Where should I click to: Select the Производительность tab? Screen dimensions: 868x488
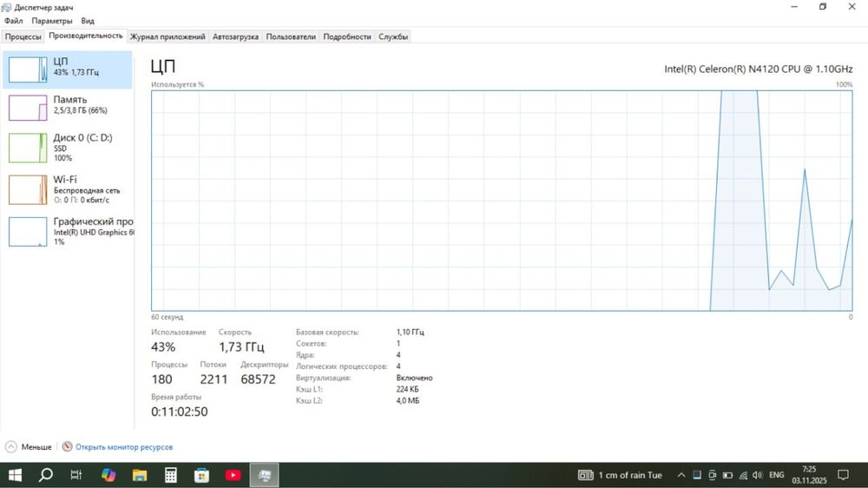(x=86, y=36)
